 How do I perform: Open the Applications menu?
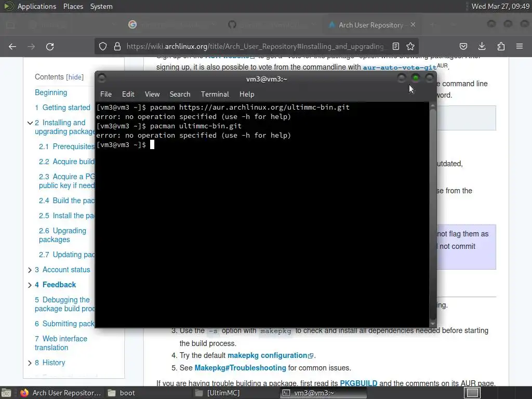point(37,6)
